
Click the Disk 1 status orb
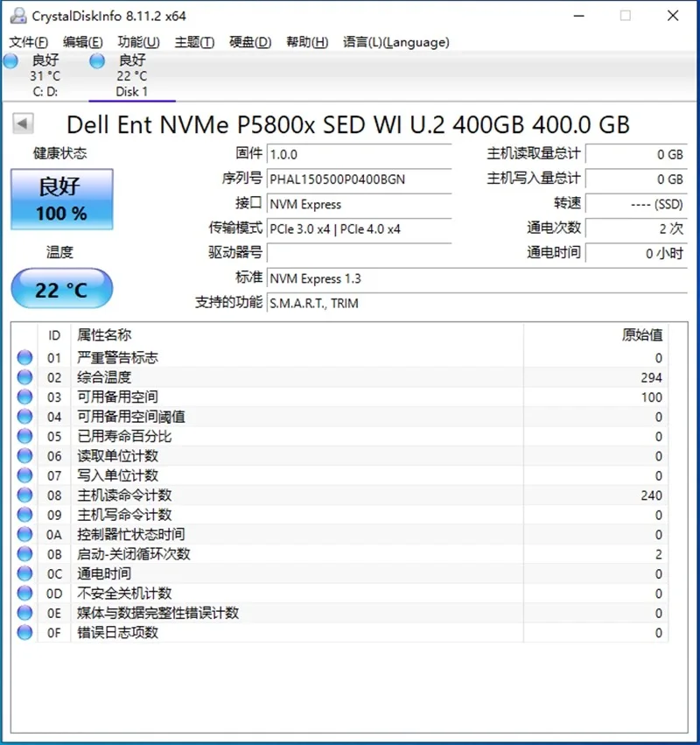click(x=97, y=60)
